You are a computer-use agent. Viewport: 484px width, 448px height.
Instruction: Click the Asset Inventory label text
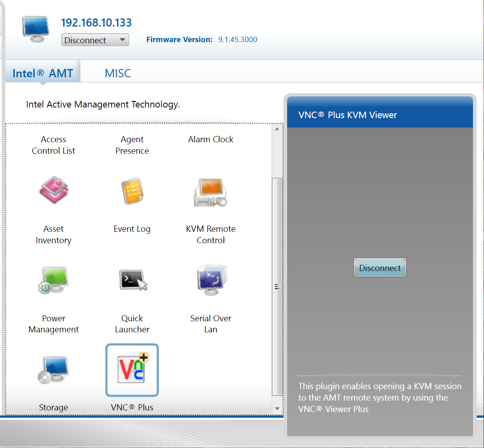tap(54, 235)
